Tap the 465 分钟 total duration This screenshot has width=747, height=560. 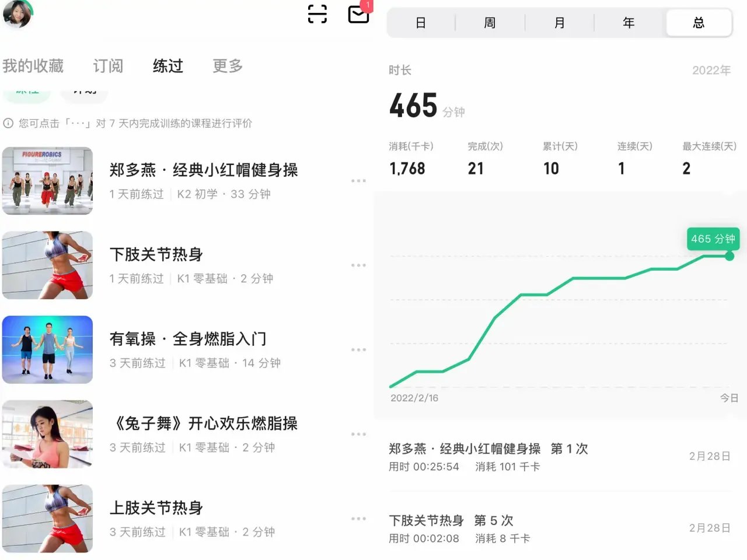(x=427, y=106)
